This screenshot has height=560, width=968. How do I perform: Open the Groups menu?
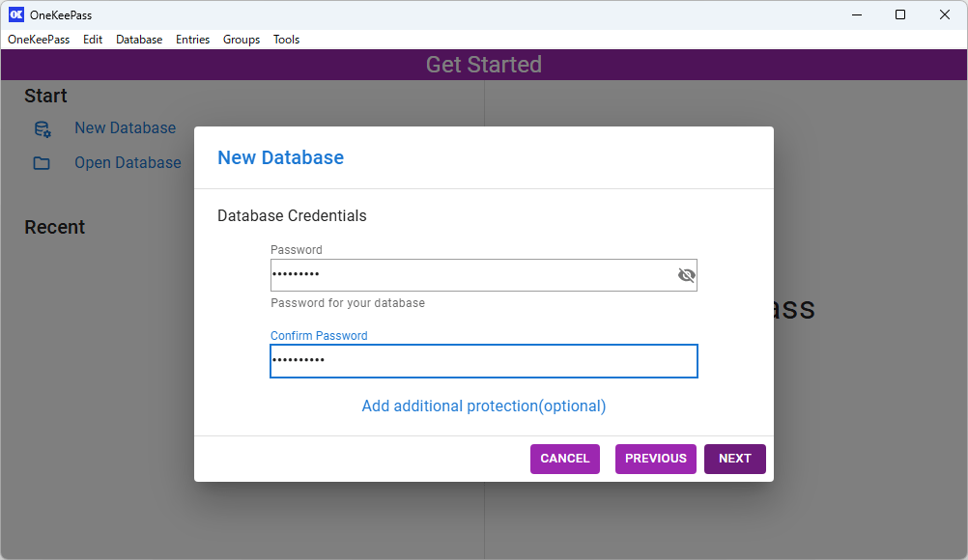point(242,40)
